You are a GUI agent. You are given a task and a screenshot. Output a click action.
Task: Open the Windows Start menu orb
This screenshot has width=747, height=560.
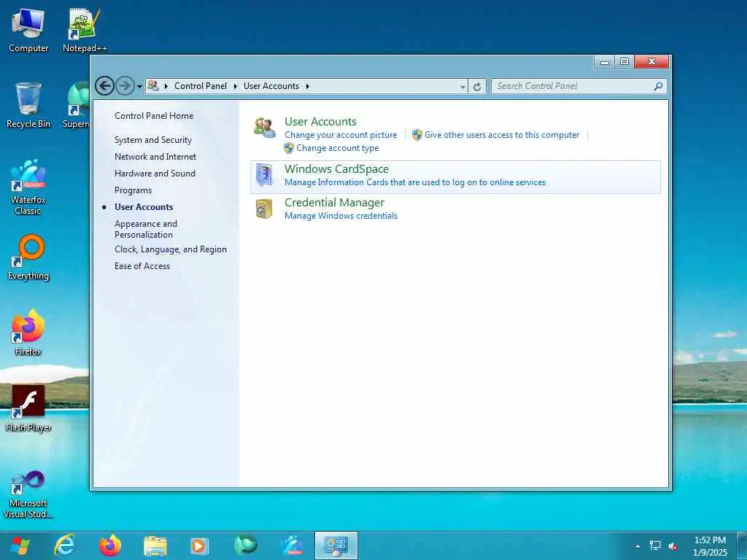tap(20, 545)
